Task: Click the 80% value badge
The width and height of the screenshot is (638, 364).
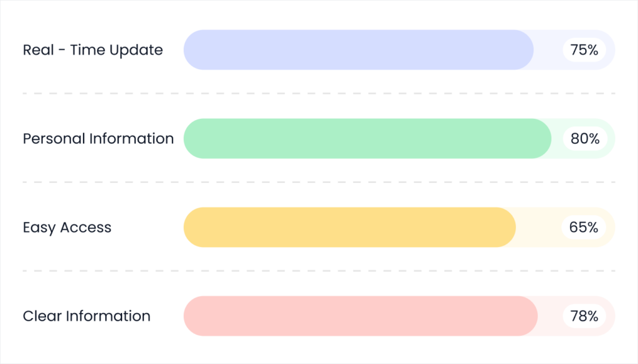Action: click(584, 139)
